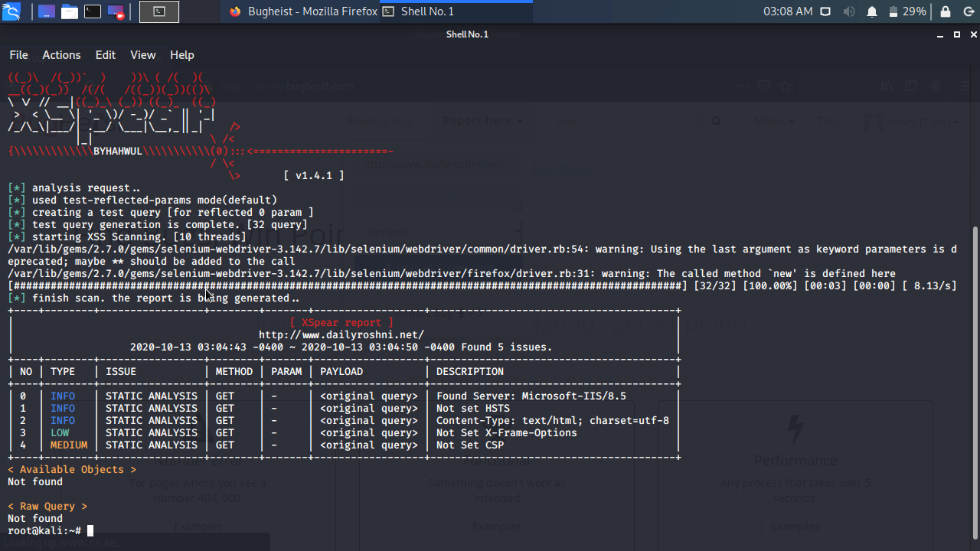Click the 'DESCRIPTION' column header

tap(470, 371)
